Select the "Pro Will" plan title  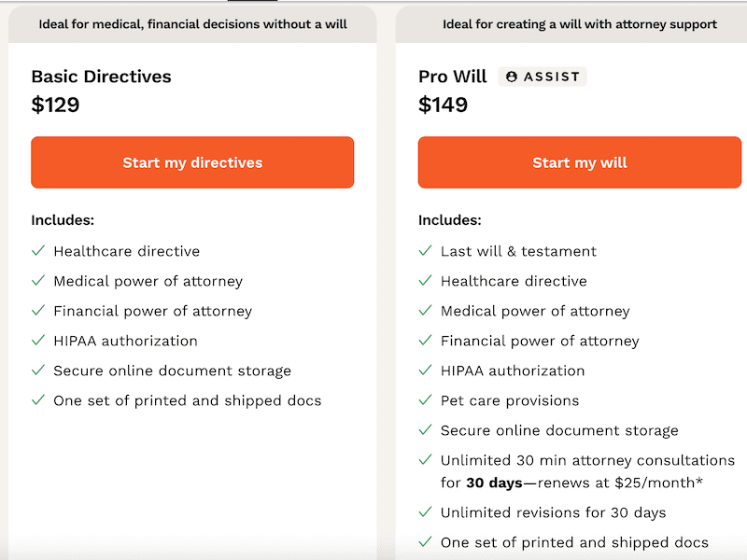[x=452, y=77]
